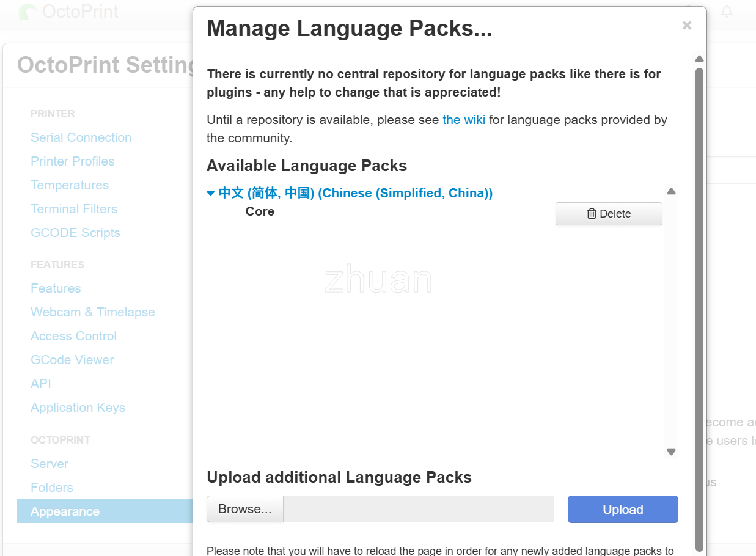Open Application Keys settings

point(78,408)
